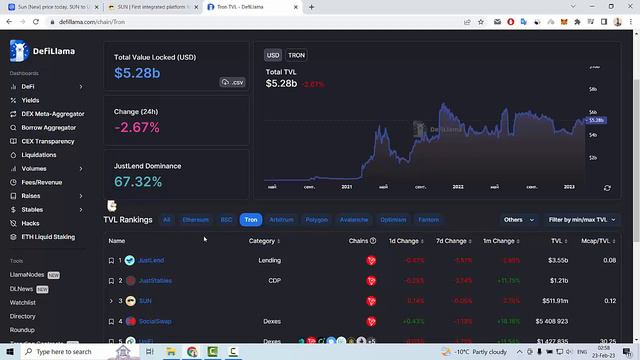Filter TVL rankings by Arbitrum

tap(281, 220)
